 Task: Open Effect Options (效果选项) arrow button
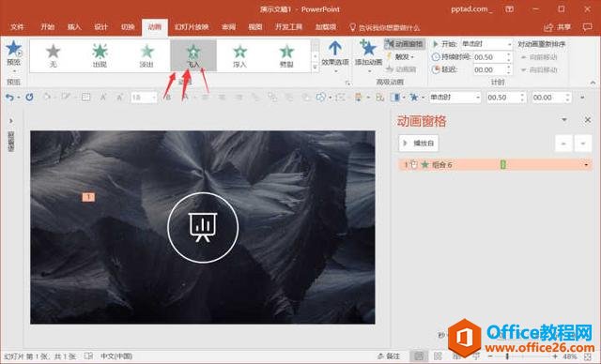tap(335, 55)
